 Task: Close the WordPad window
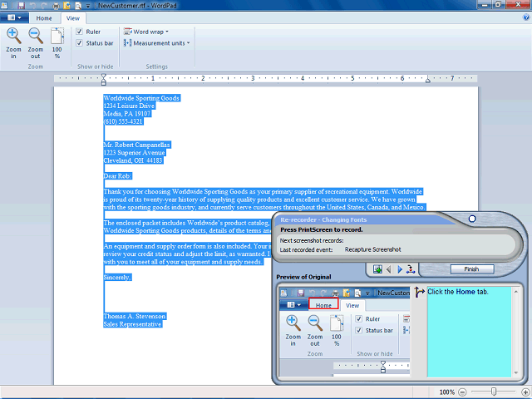[x=518, y=5]
